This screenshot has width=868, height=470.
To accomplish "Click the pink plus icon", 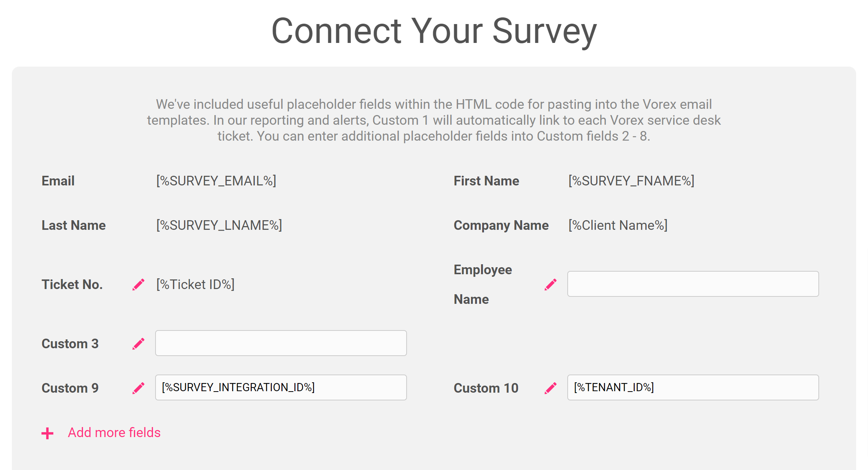I will 47,433.
